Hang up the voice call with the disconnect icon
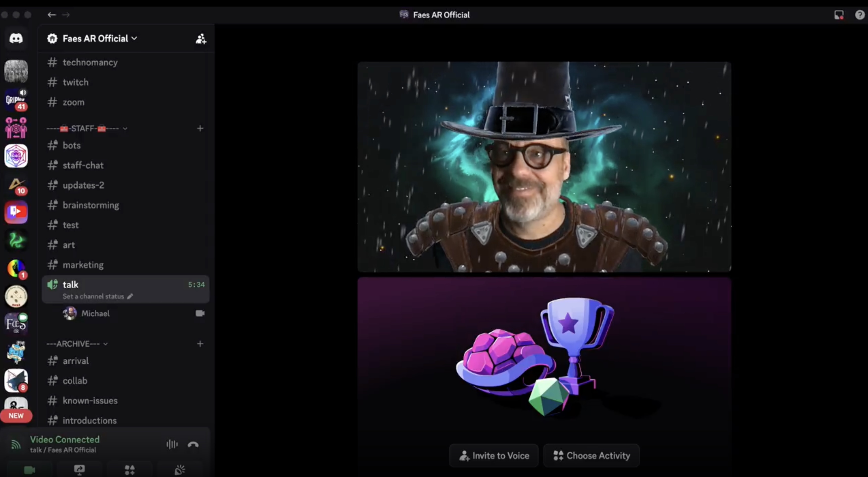868x477 pixels. coord(193,444)
